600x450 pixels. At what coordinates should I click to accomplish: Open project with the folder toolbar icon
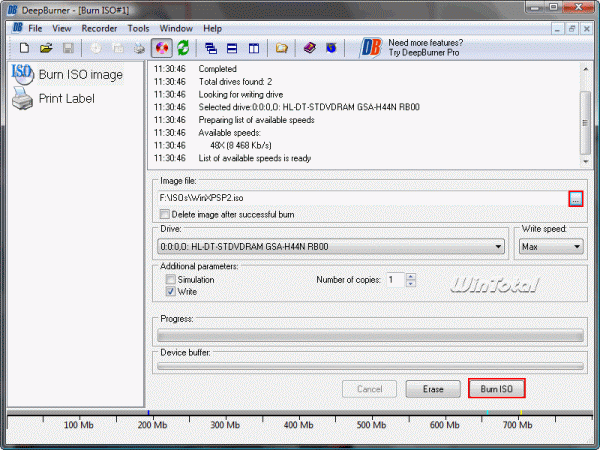pyautogui.click(x=46, y=48)
